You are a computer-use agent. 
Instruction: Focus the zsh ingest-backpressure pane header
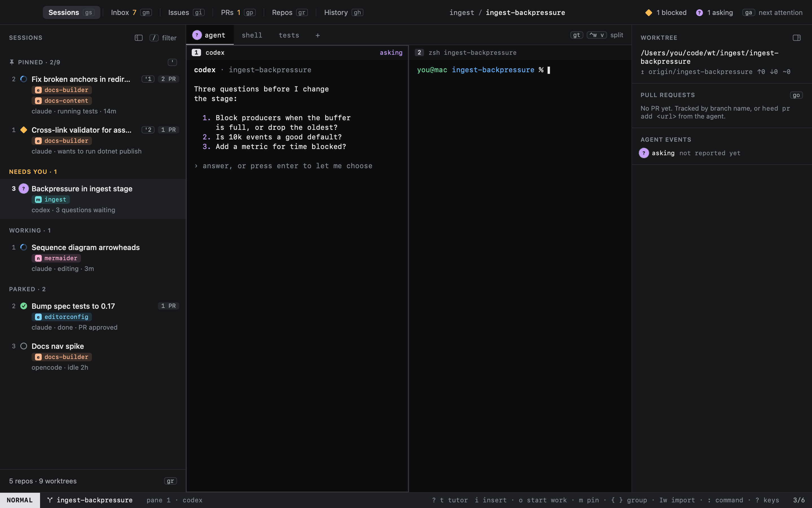[520, 52]
